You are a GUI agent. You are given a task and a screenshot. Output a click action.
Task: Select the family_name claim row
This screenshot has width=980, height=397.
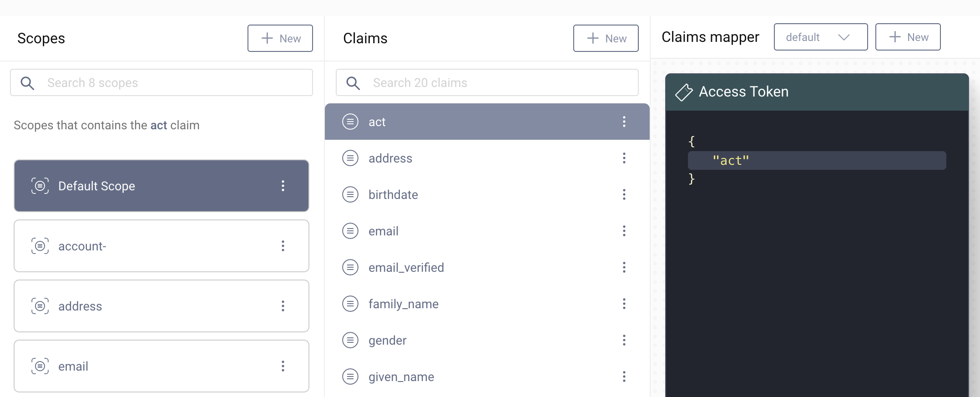click(487, 304)
